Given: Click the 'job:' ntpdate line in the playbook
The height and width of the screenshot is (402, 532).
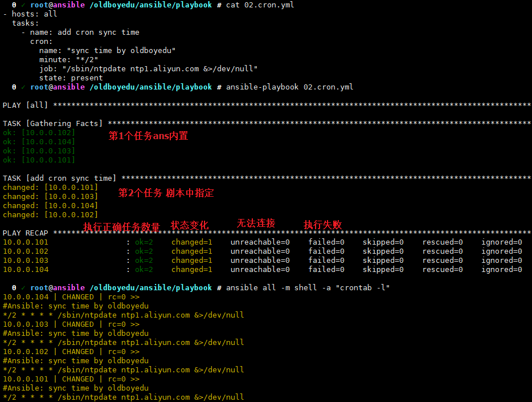Looking at the screenshot, I should (148, 68).
